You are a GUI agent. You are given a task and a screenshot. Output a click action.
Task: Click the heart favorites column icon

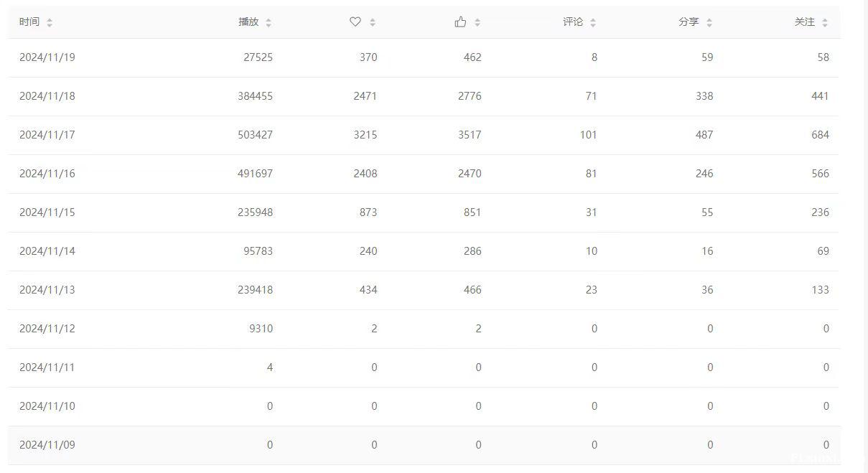[355, 22]
